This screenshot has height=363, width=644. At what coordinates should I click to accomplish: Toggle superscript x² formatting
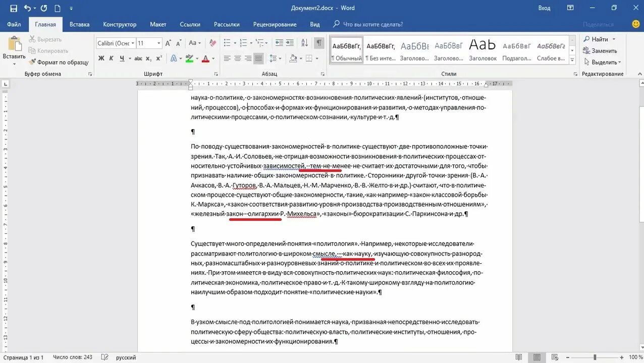click(159, 58)
